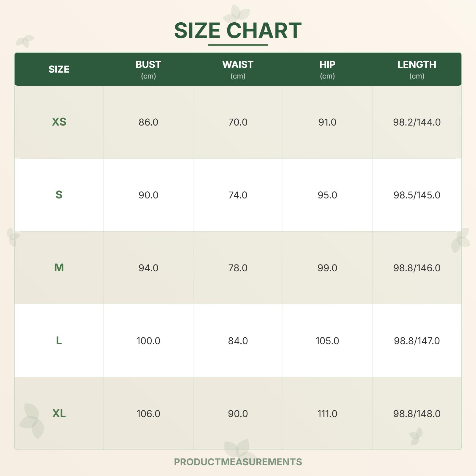Image resolution: width=476 pixels, height=476 pixels.
Task: Select the WAIST (cm) column header
Action: pos(238,69)
